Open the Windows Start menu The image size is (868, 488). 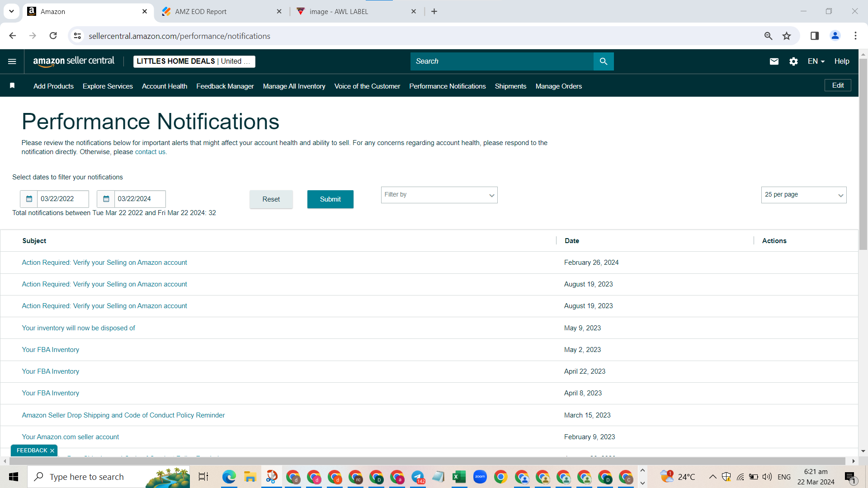tap(14, 477)
